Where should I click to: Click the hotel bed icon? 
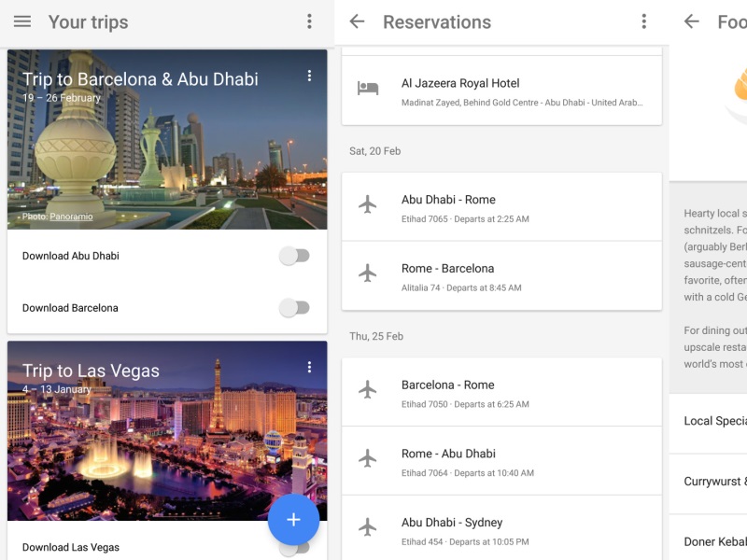(368, 89)
